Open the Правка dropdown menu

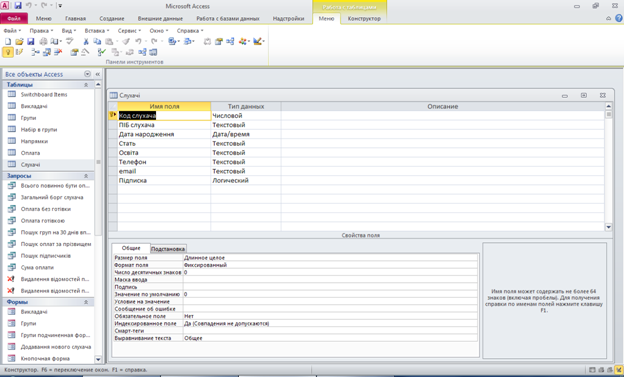[x=41, y=31]
